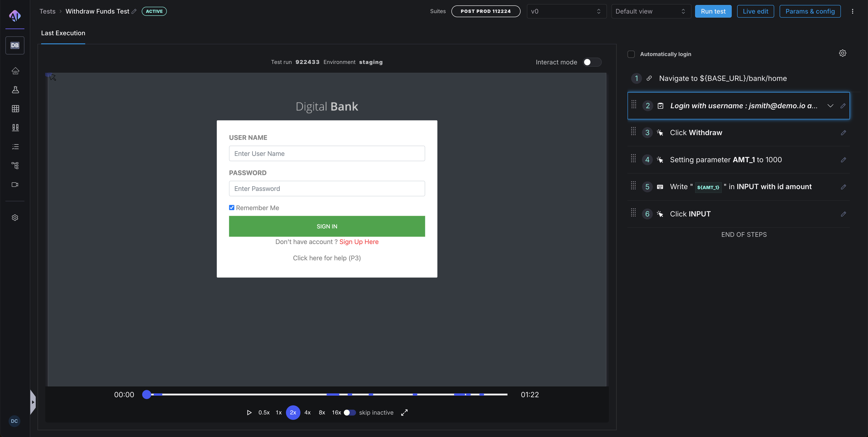The width and height of the screenshot is (868, 437).
Task: Open the flask tests icon in sidebar
Action: coord(15,90)
